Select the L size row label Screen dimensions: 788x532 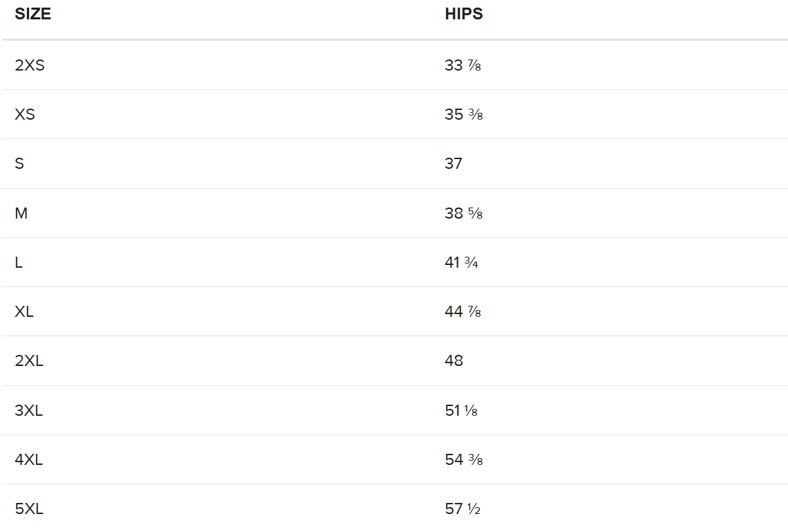click(x=19, y=262)
